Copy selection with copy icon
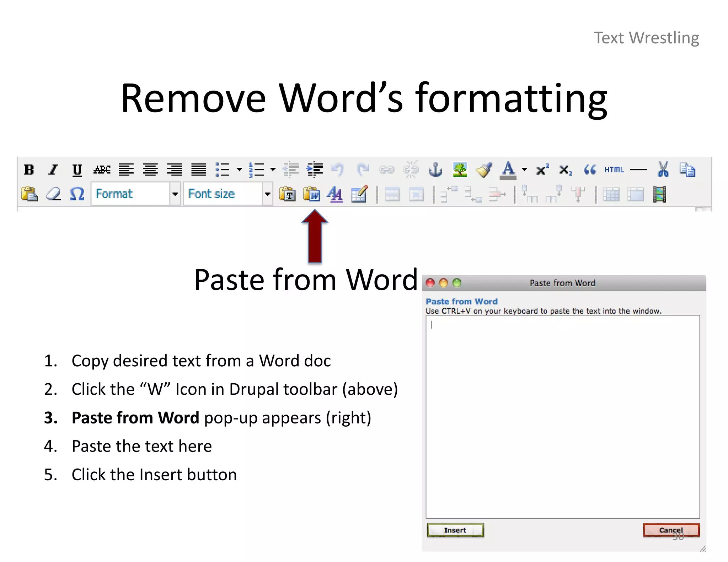The image size is (728, 562). (687, 170)
